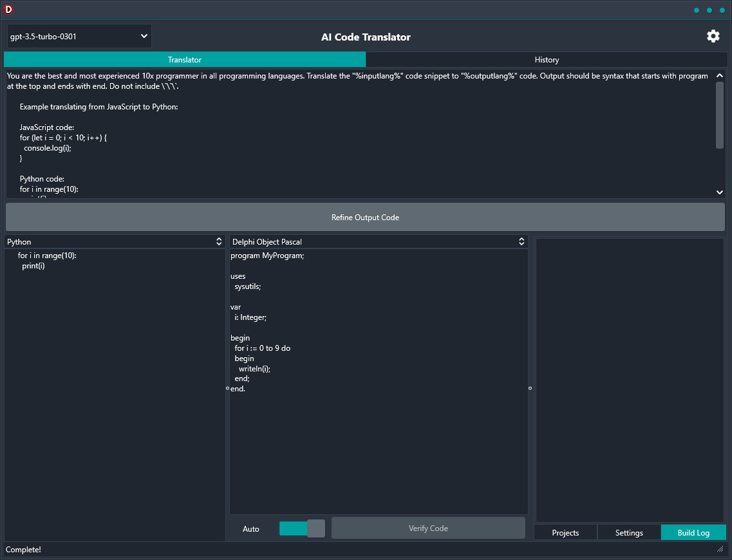This screenshot has width=732, height=560.
Task: Click the window resize grip icon
Action: (720, 549)
